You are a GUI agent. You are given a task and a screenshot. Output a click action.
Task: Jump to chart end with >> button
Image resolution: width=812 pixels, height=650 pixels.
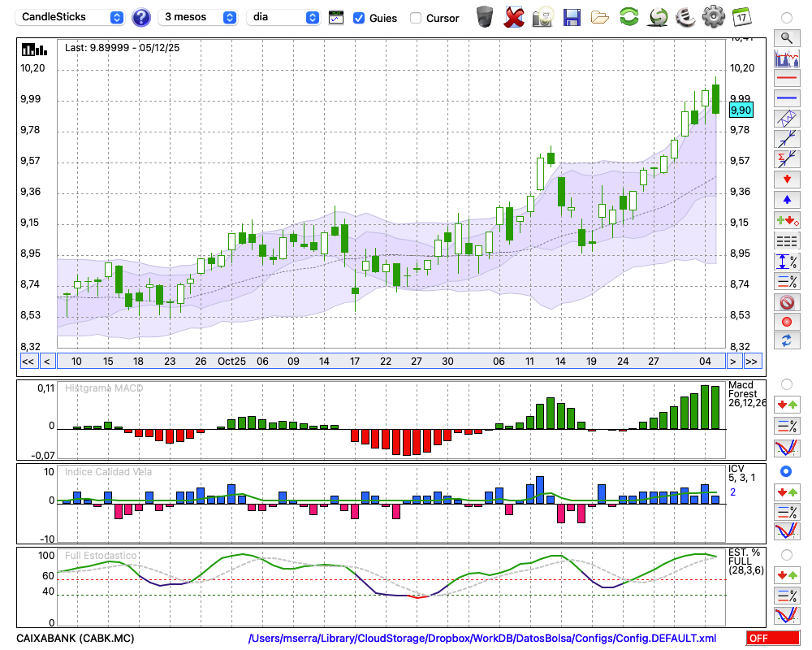click(x=752, y=362)
